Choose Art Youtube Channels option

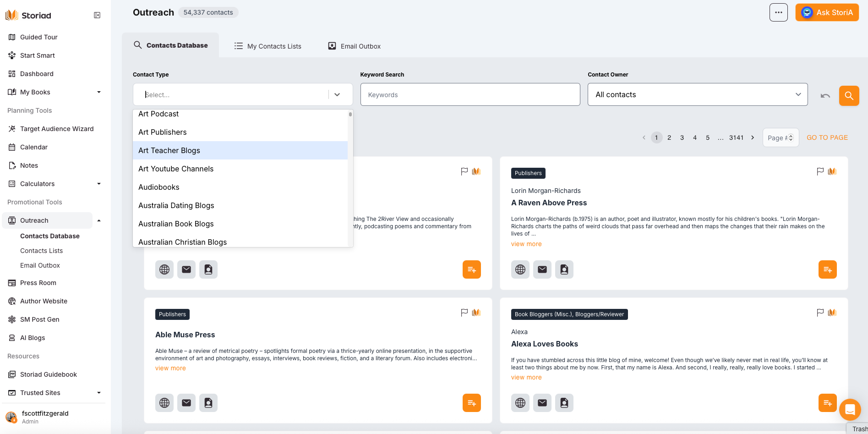coord(240,169)
